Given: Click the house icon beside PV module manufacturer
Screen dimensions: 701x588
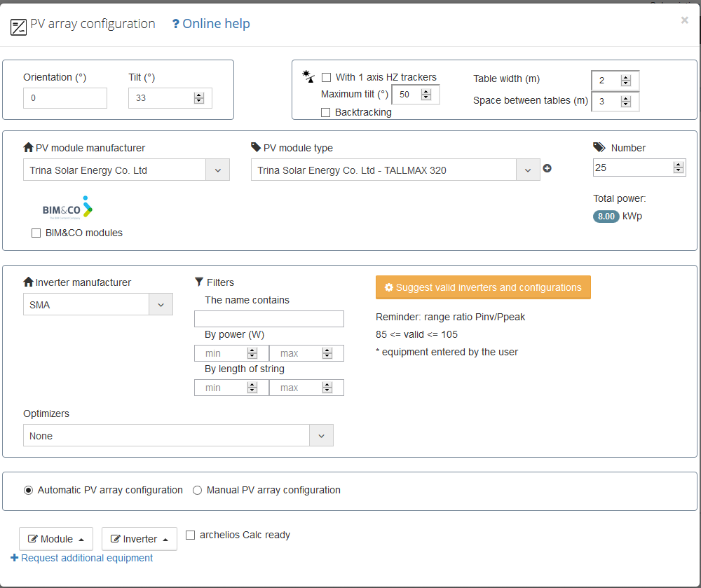Looking at the screenshot, I should [28, 147].
